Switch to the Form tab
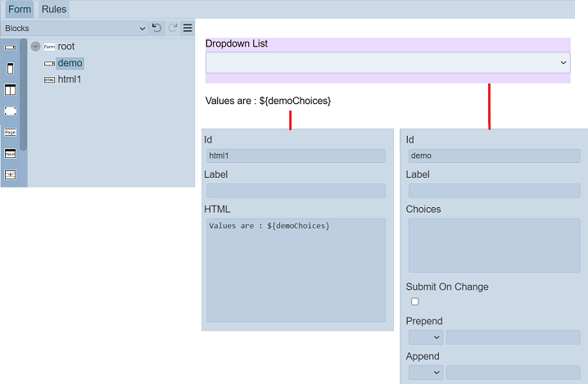The height and width of the screenshot is (384, 588). [20, 10]
